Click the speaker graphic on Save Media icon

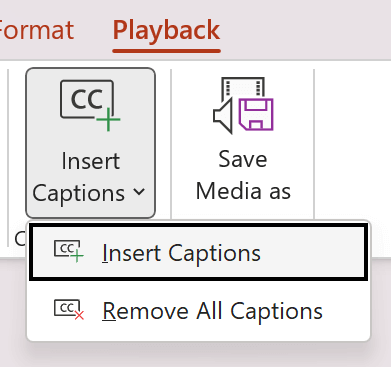click(x=222, y=116)
